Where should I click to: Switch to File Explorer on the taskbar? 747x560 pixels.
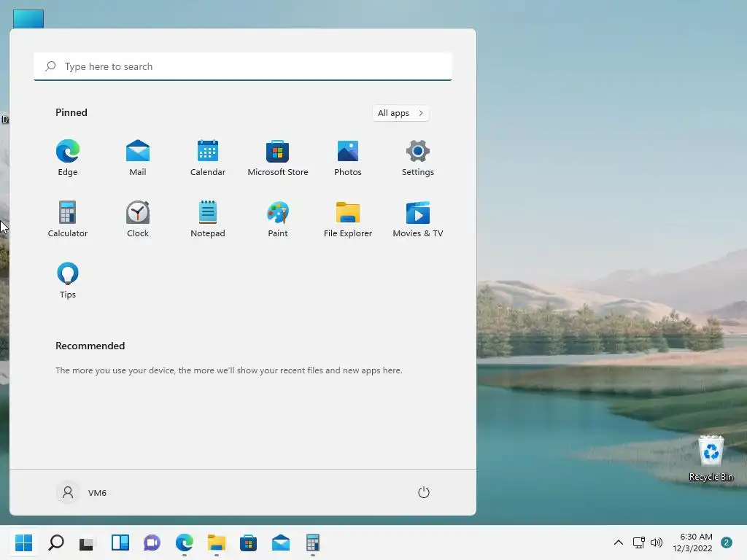click(x=216, y=542)
